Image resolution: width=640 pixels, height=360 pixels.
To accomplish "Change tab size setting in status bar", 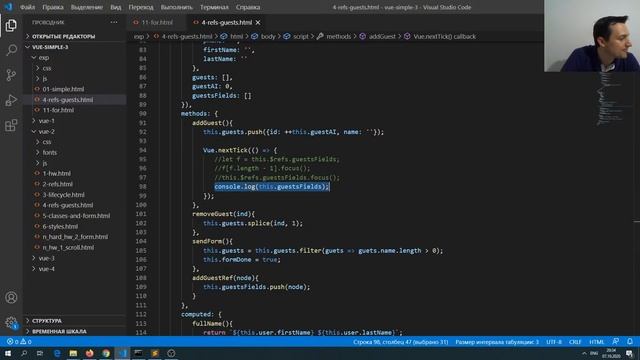I will pyautogui.click(x=497, y=342).
